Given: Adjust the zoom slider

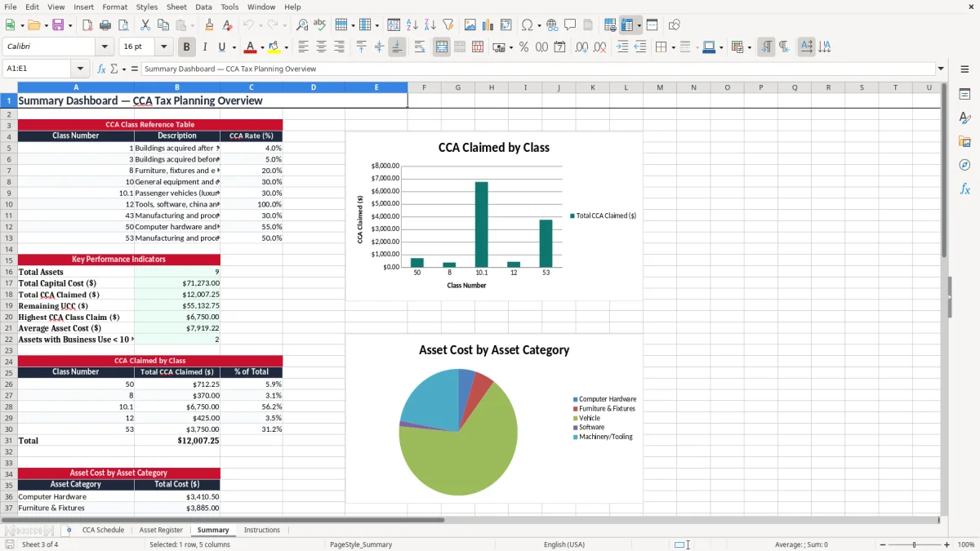Looking at the screenshot, I should click(x=914, y=544).
